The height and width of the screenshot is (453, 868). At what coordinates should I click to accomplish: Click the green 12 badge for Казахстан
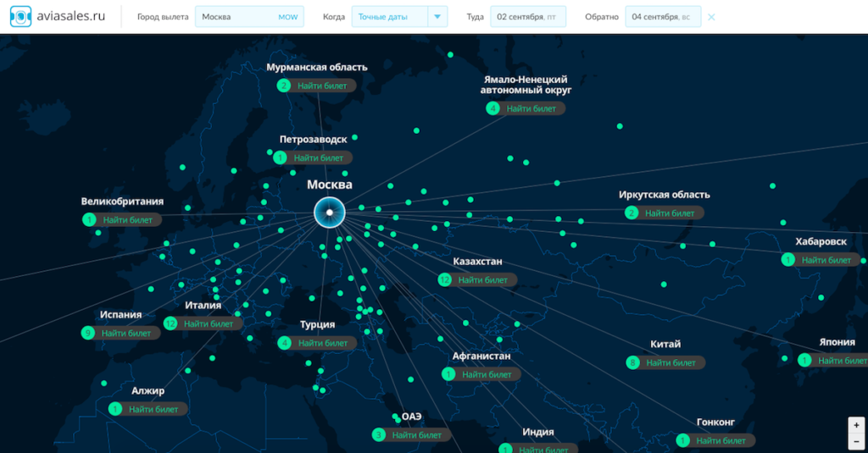pos(445,279)
